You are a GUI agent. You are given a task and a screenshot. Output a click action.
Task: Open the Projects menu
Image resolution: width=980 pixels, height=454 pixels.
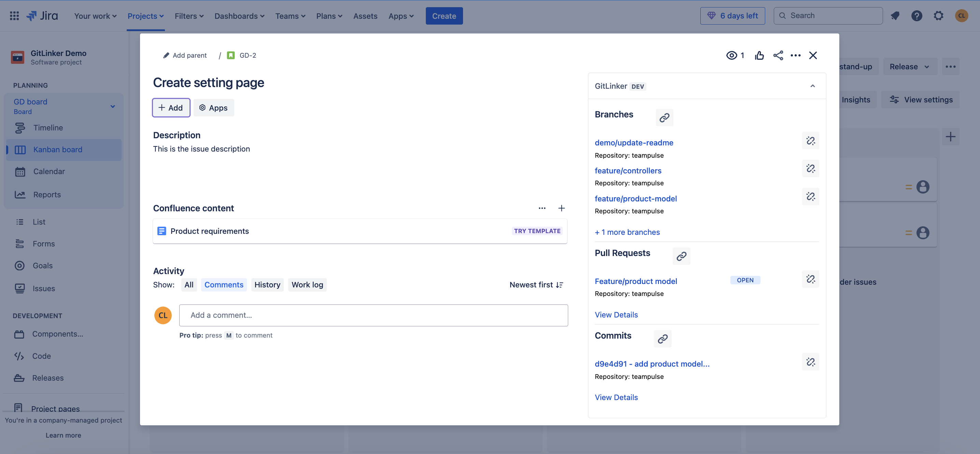(x=146, y=16)
